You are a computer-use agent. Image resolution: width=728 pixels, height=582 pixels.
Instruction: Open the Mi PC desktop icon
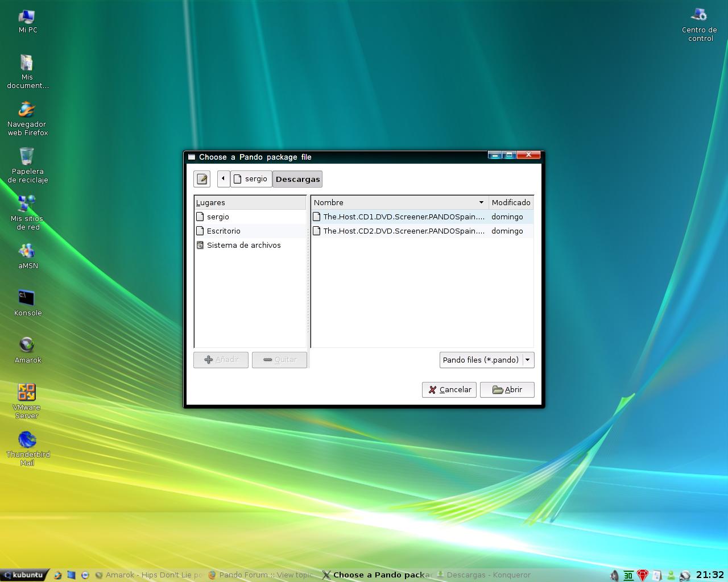point(27,22)
